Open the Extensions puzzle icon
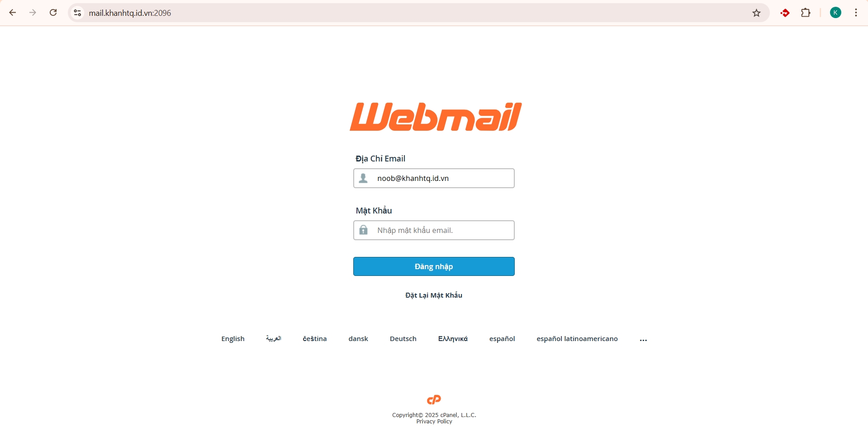The image size is (868, 427). [806, 13]
